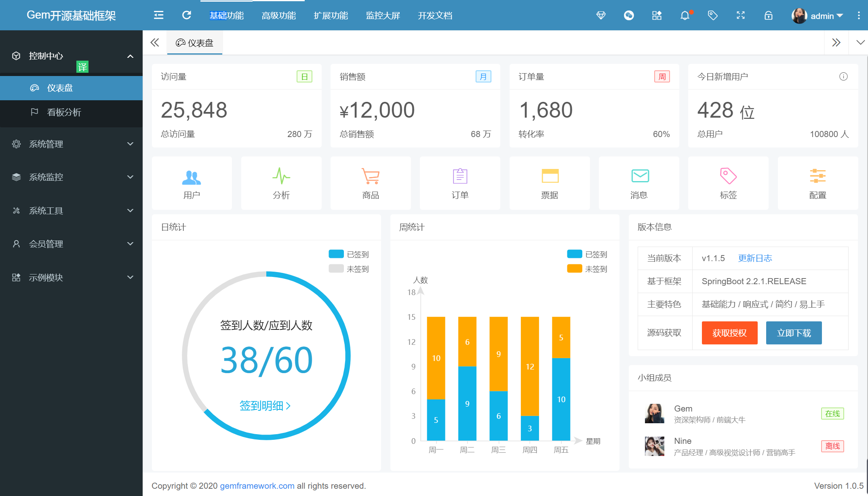
Task: Open the 配置 settings sliders shortcut
Action: click(817, 183)
